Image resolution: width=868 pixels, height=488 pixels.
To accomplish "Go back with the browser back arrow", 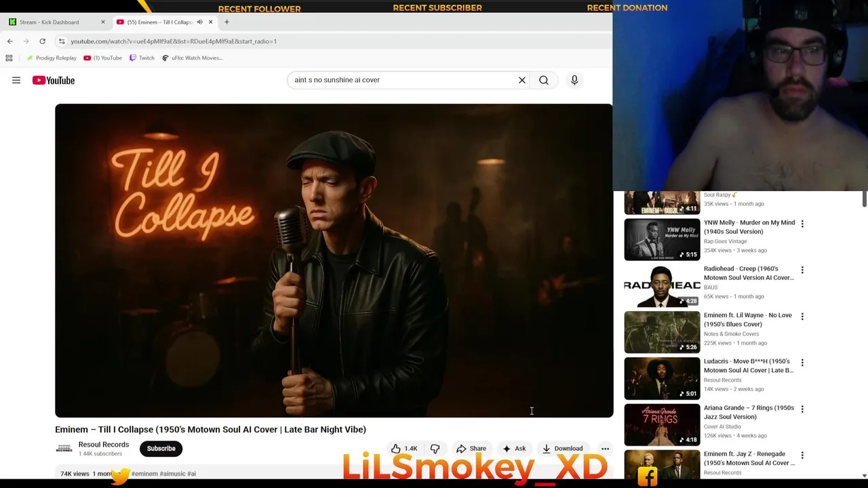I will tap(9, 41).
